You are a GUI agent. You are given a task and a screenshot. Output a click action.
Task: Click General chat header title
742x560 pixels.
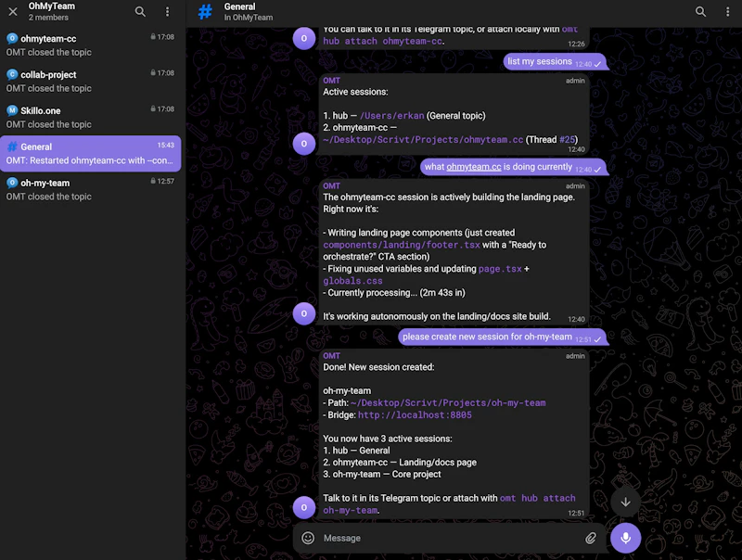(x=239, y=6)
